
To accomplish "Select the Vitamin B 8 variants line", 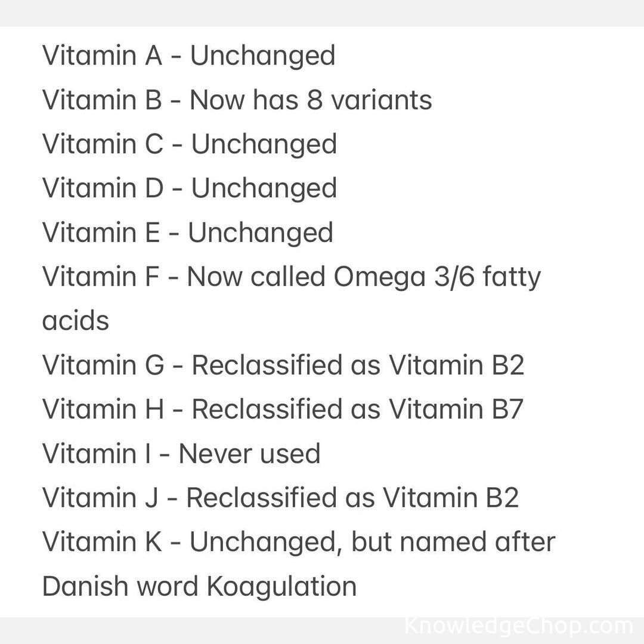I will [237, 100].
